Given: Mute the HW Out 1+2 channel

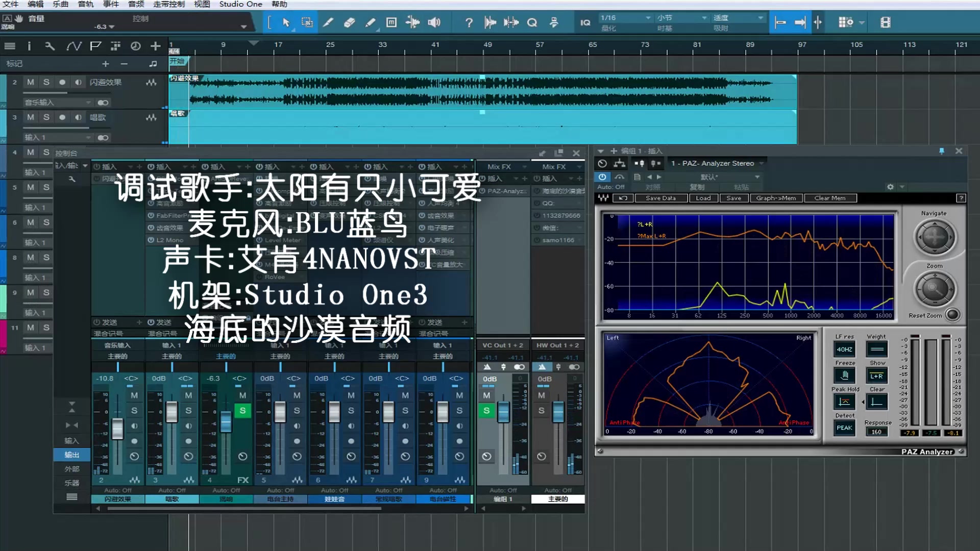Looking at the screenshot, I should (541, 395).
